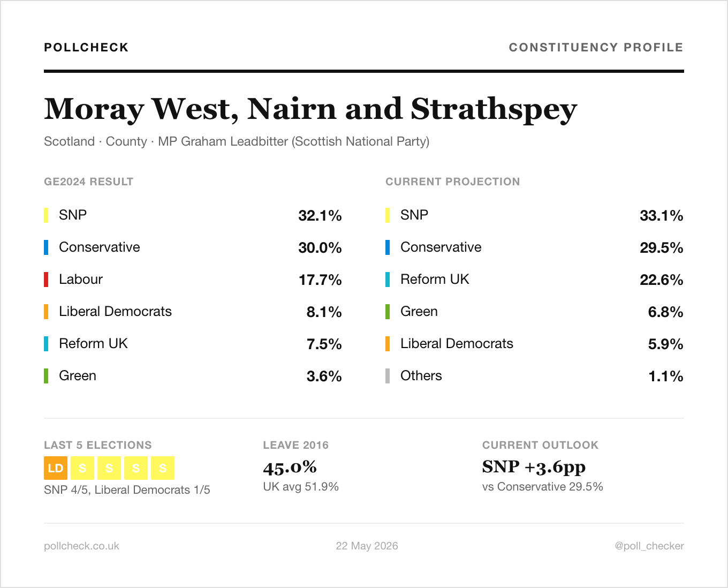728x588 pixels.
Task: Open the pollcheck.co.uk link
Action: coord(81,546)
